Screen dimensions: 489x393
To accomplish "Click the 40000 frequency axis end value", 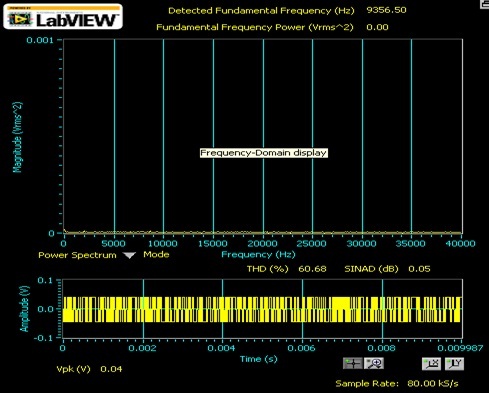I will (460, 244).
